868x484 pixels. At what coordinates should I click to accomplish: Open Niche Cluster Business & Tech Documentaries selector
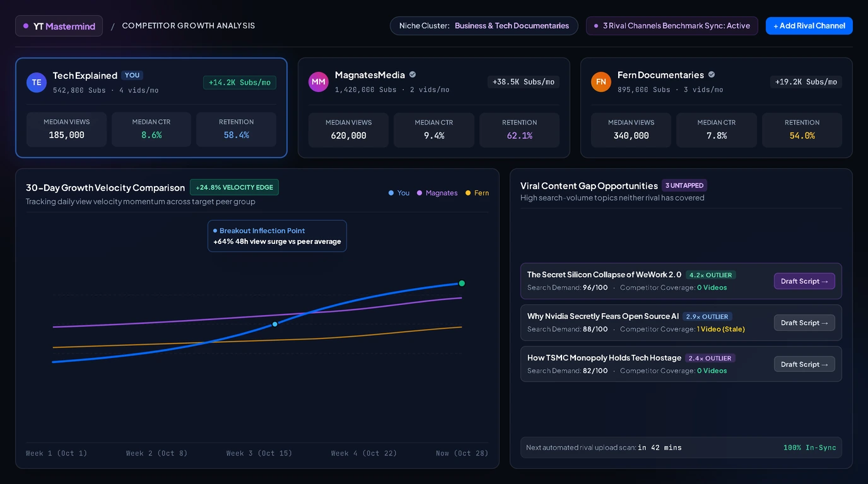[x=484, y=26]
